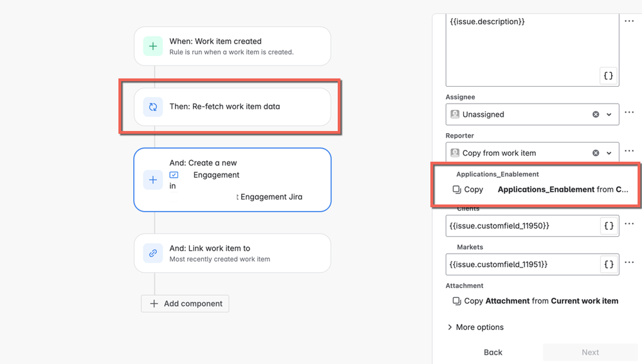Click the user avatar icon in Reporter field
The height and width of the screenshot is (364, 642).
(455, 152)
